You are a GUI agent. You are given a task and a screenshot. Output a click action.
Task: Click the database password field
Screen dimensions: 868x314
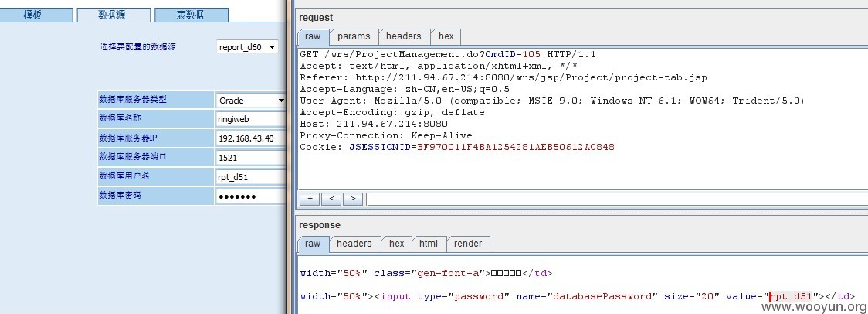pos(251,196)
